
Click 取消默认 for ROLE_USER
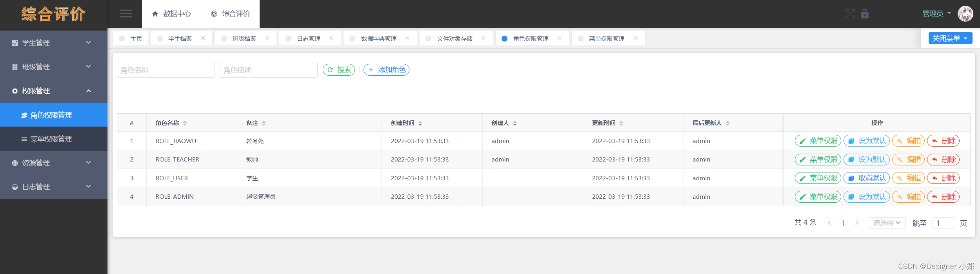[x=867, y=178]
